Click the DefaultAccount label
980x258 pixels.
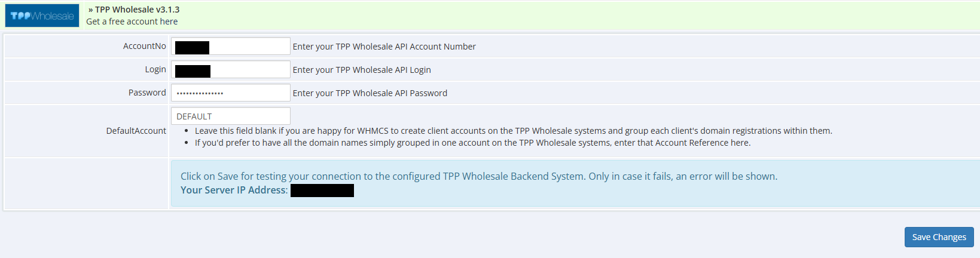coord(136,131)
